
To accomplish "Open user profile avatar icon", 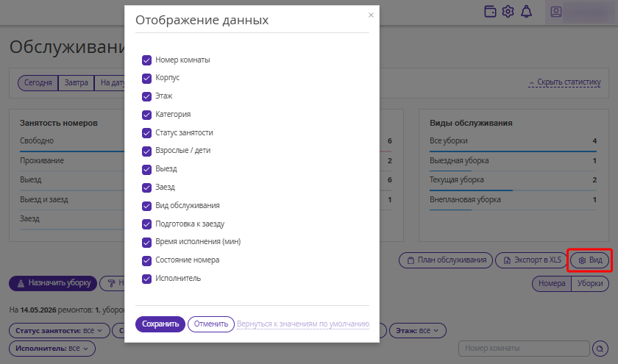I will [556, 12].
